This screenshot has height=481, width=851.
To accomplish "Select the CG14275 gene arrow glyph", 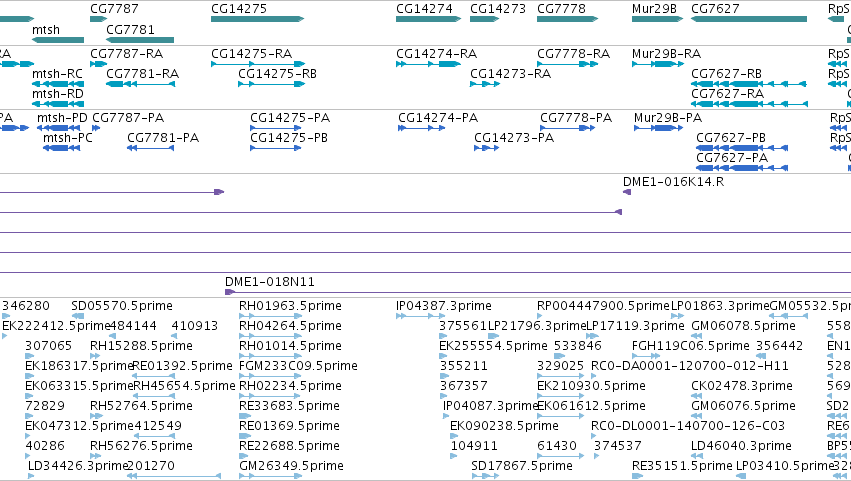I will tap(257, 19).
